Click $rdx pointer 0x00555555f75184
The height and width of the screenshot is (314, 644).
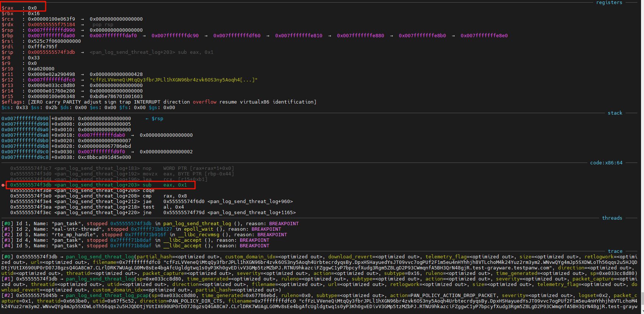(52, 24)
